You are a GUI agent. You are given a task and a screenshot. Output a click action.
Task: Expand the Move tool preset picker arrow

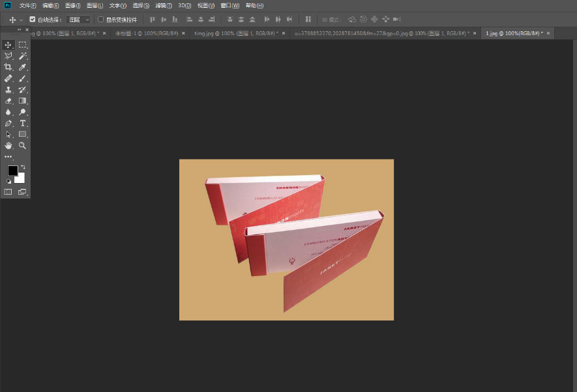click(x=21, y=20)
